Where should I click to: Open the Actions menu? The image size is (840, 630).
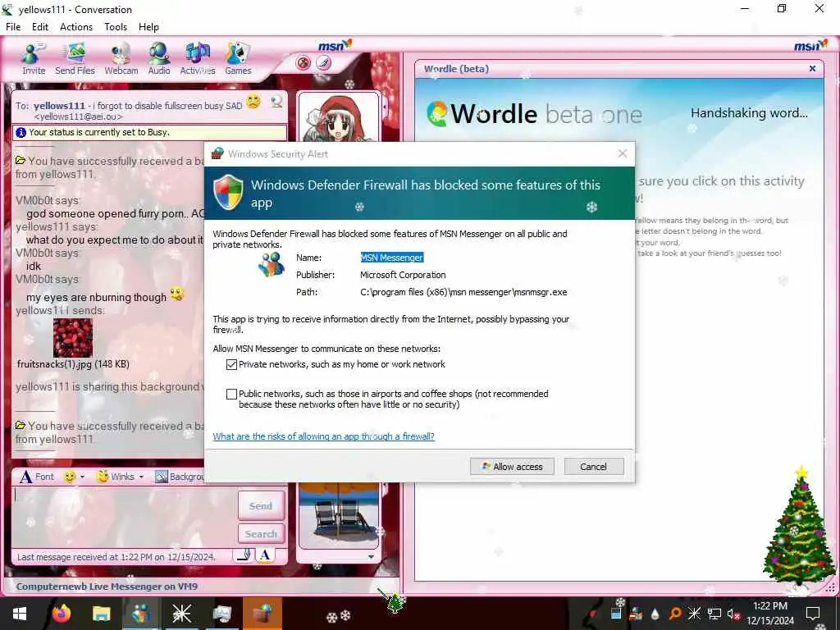(76, 27)
